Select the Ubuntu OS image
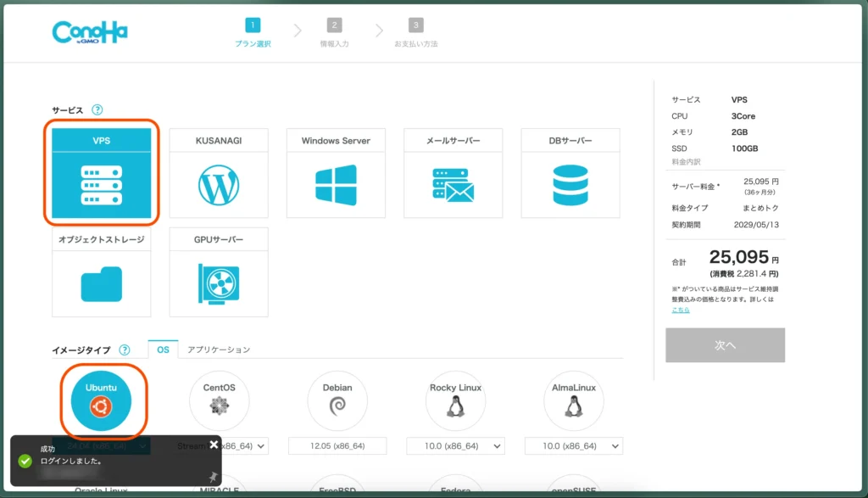Screen dimensions: 868x498 102,401
